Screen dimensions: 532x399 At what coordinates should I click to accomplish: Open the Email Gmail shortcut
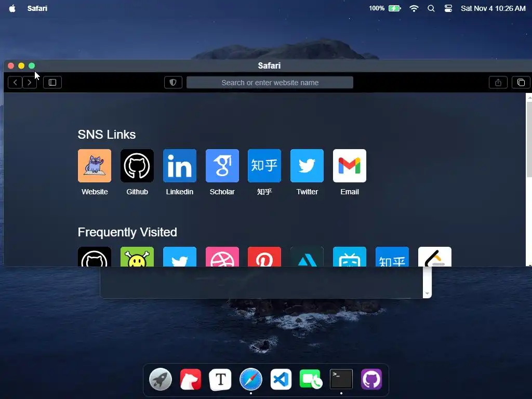(350, 166)
